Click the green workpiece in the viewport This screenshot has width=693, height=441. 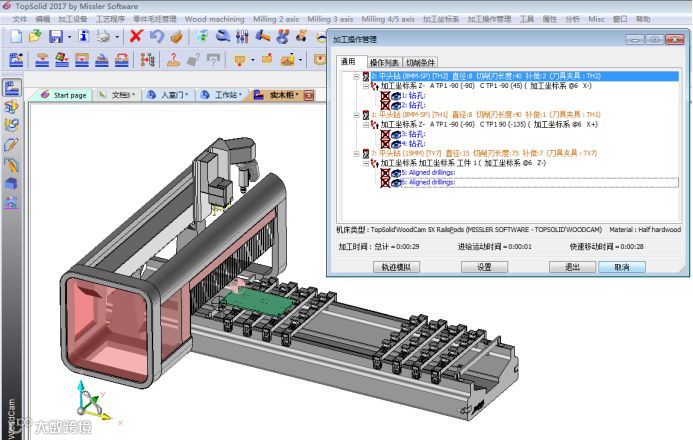click(x=259, y=301)
